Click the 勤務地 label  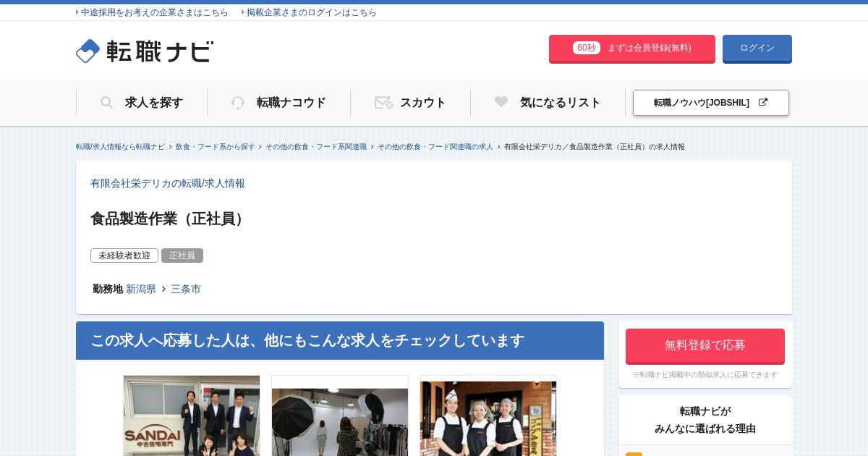pos(108,289)
